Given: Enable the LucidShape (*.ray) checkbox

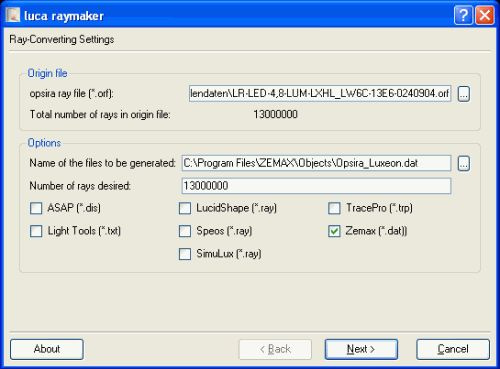Looking at the screenshot, I should 185,208.
